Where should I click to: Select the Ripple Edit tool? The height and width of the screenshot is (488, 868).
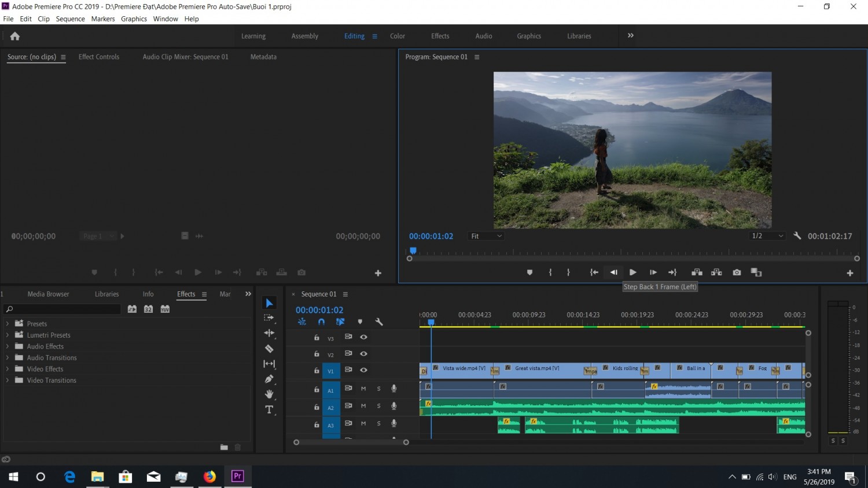click(x=269, y=333)
